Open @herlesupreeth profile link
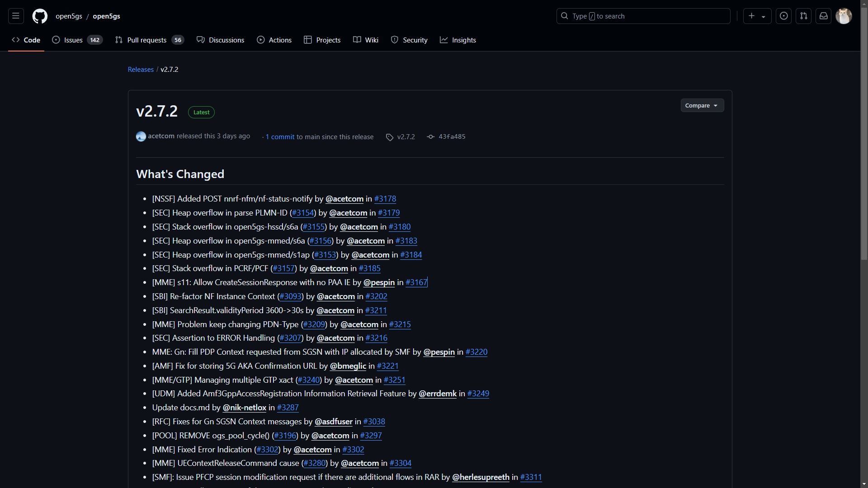Screen dimensions: 868x488 (x=481, y=477)
